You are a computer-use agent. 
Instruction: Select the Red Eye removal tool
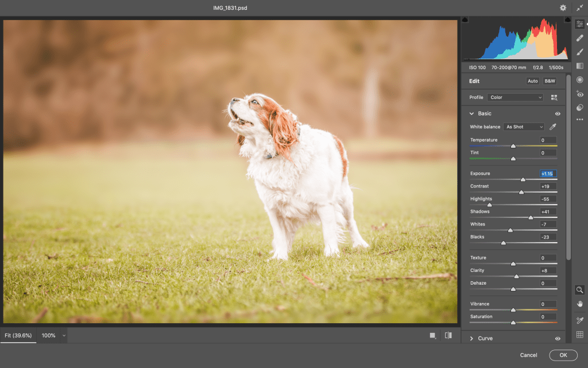point(580,94)
